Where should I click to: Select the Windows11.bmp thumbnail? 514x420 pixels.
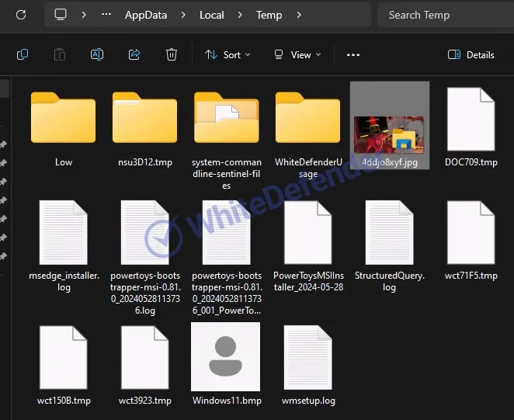pos(226,357)
